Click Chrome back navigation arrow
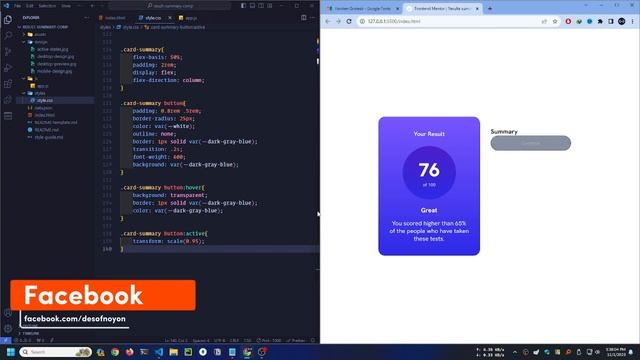The image size is (640, 360). point(328,21)
